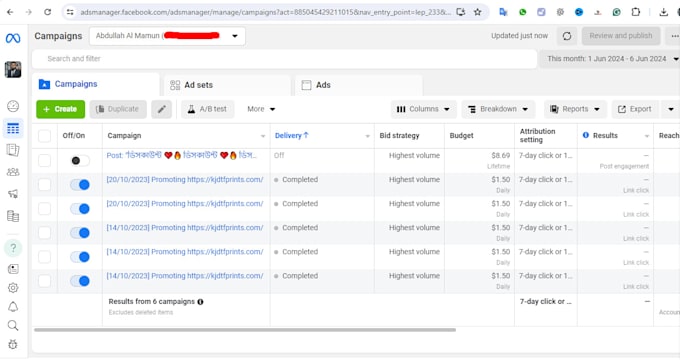680x360 pixels.
Task: Open the Delivery column header dropdown arrow
Action: click(x=367, y=136)
